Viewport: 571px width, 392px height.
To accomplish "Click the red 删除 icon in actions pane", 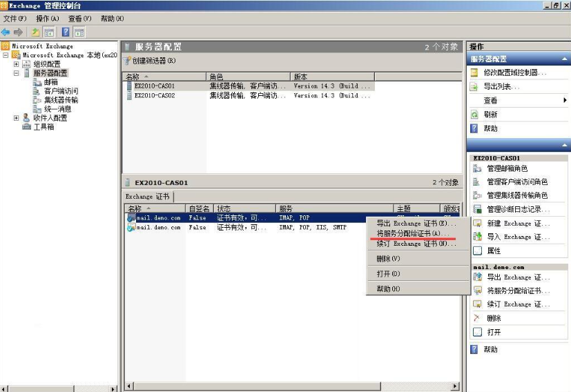I will point(477,318).
